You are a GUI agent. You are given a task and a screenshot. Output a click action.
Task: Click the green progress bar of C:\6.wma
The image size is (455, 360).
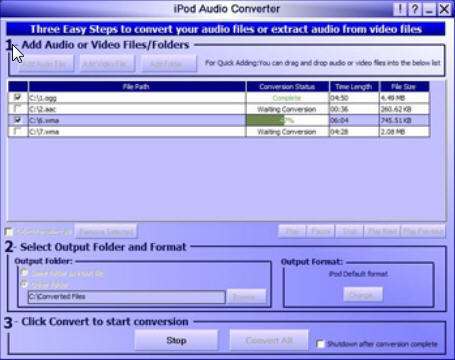coord(265,120)
